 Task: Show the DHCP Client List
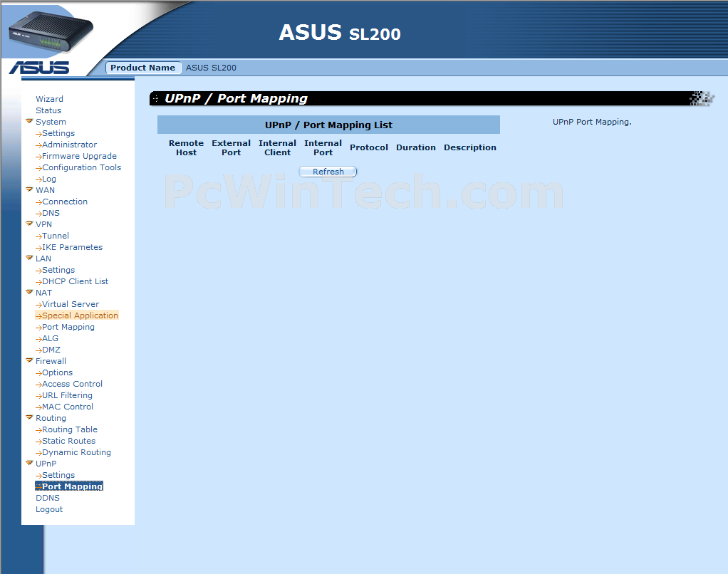click(76, 281)
